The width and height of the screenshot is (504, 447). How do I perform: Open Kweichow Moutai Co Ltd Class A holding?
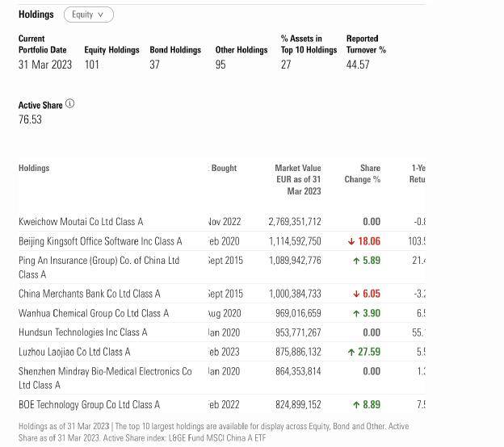point(81,222)
